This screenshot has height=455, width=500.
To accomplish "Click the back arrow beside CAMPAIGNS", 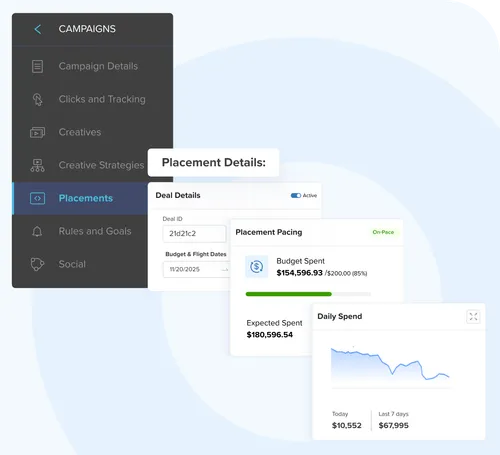I will pos(38,29).
